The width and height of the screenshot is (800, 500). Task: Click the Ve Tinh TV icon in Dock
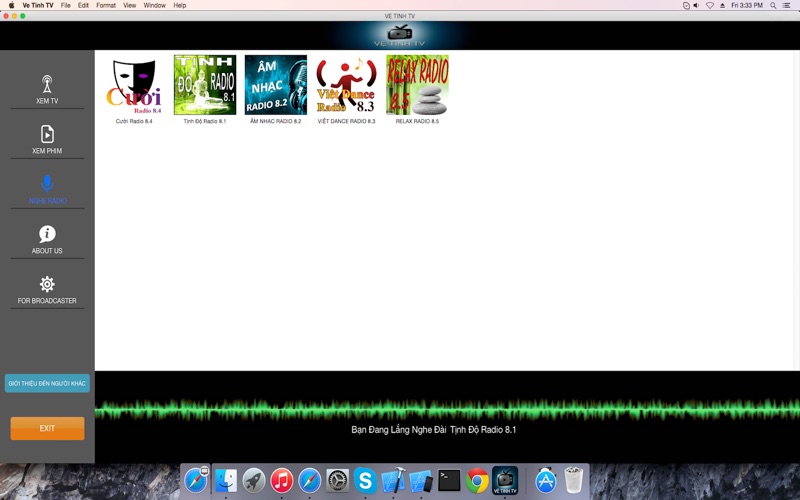click(x=505, y=480)
